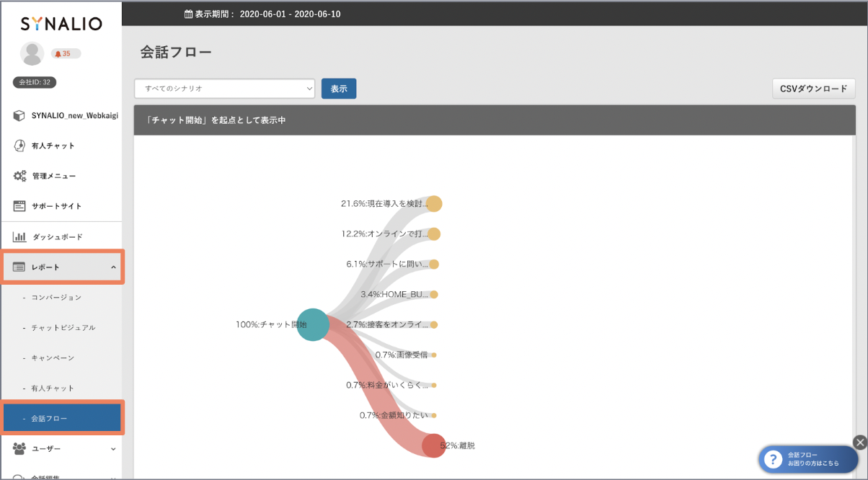This screenshot has width=868, height=480.
Task: Close the 会話フロー help popup
Action: 859,443
